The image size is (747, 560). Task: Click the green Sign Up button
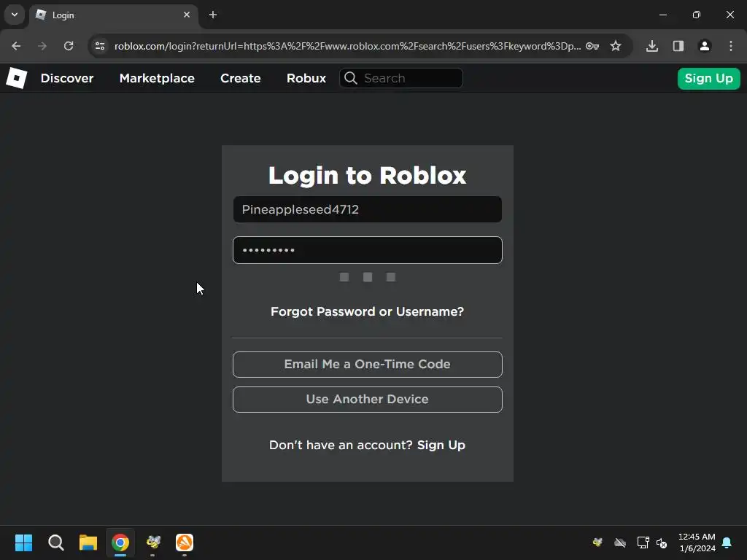click(708, 78)
